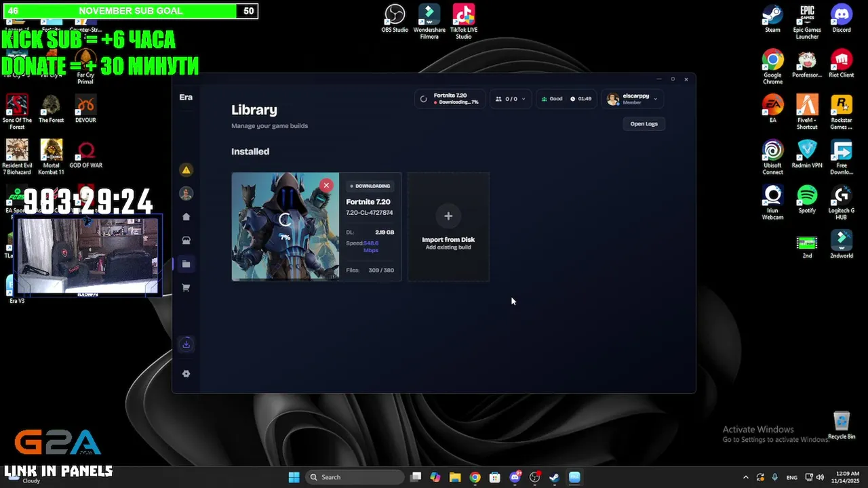Viewport: 868px width, 488px height.
Task: Switch the ENG input language indicator
Action: pos(791,477)
